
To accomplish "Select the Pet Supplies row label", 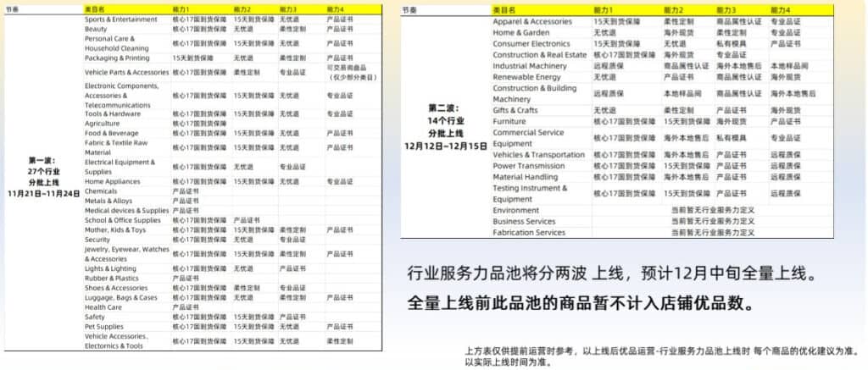I will [103, 326].
